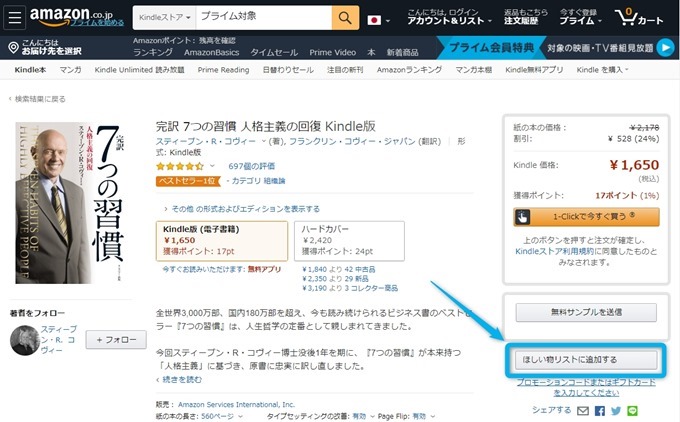680x422 pixels.
Task: Click the Amazon.co.jp logo
Action: click(x=71, y=15)
